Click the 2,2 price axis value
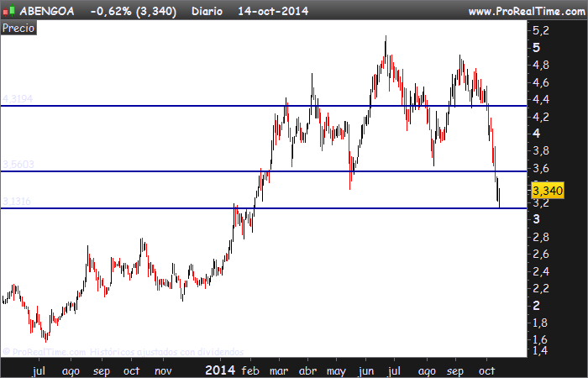Viewport: 588px width, 378px height. [x=541, y=288]
